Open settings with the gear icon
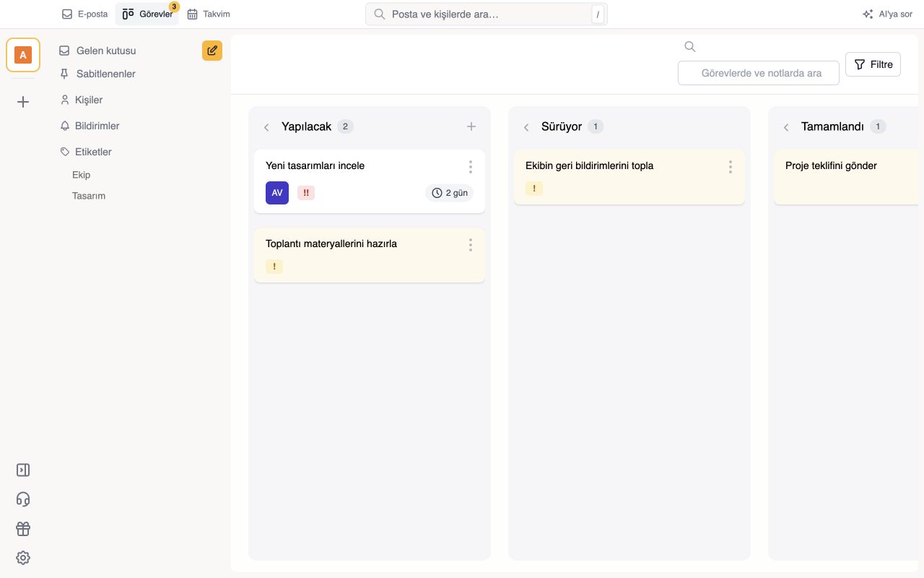 (23, 558)
